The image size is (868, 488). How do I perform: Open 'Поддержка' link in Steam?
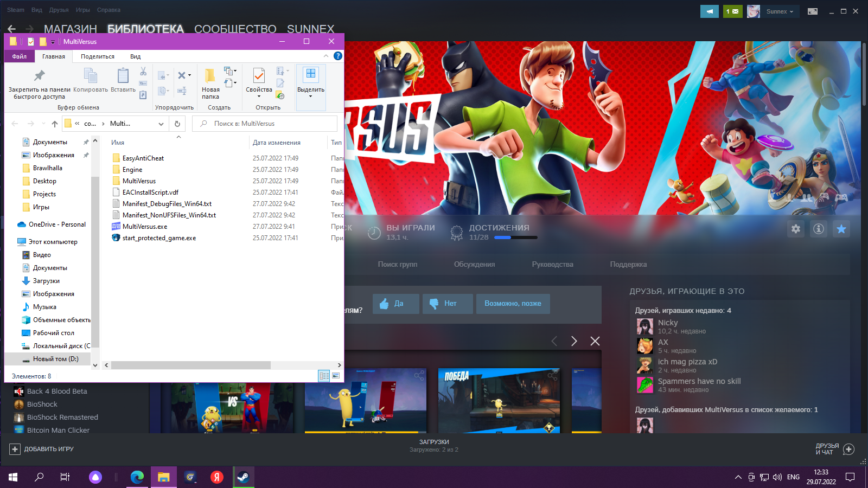pyautogui.click(x=628, y=265)
